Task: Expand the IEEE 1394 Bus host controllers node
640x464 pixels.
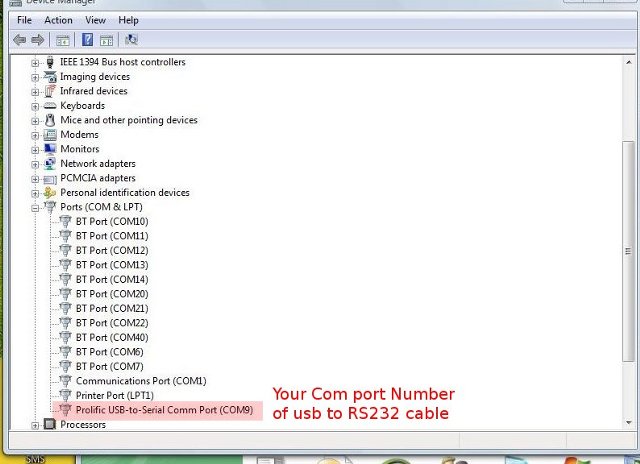Action: (36, 62)
